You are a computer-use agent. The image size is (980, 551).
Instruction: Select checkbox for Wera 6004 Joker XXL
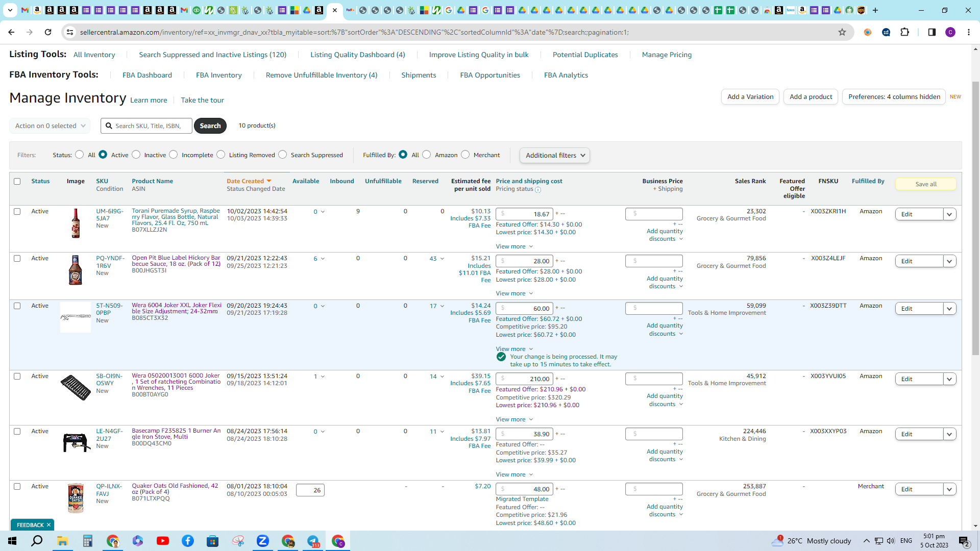pos(17,306)
